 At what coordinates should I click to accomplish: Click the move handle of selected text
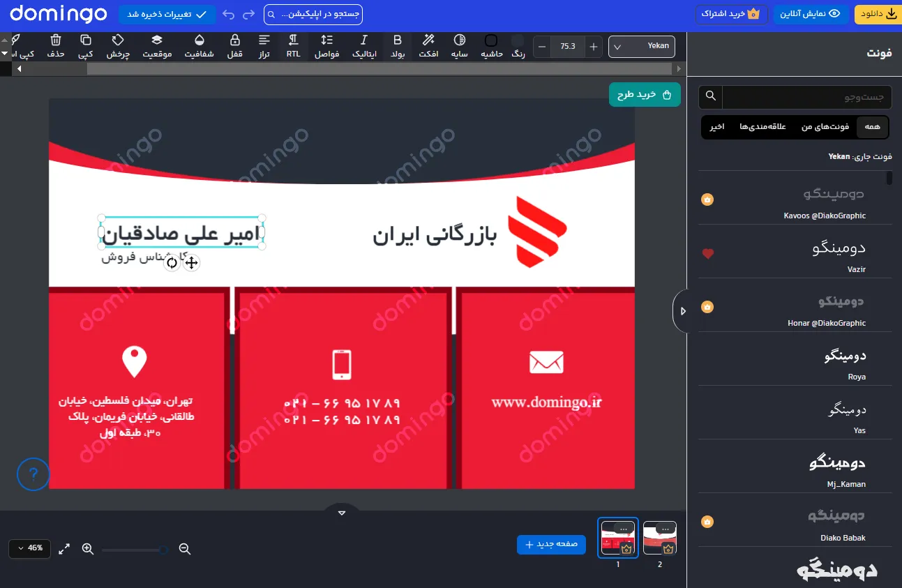pos(191,263)
